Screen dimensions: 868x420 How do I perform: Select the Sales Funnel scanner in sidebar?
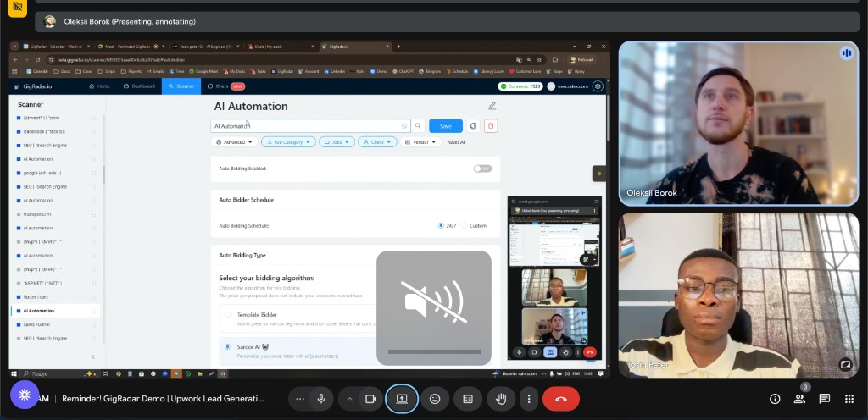pos(55,324)
